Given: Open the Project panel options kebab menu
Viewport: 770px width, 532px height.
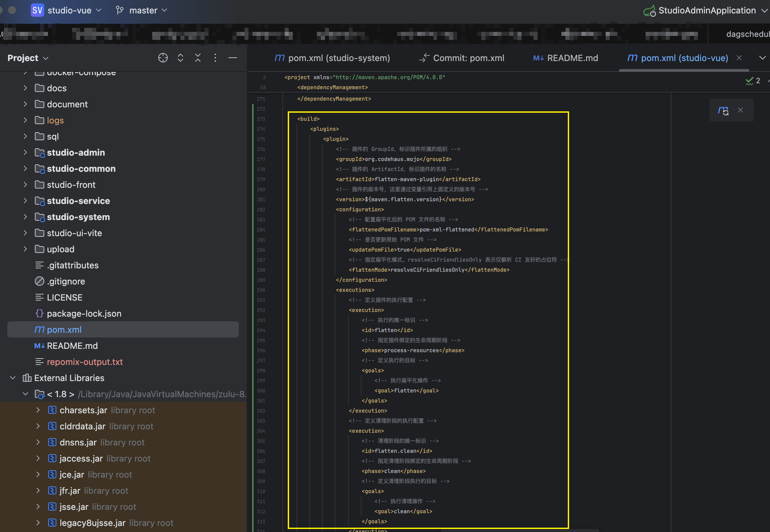Looking at the screenshot, I should (215, 58).
